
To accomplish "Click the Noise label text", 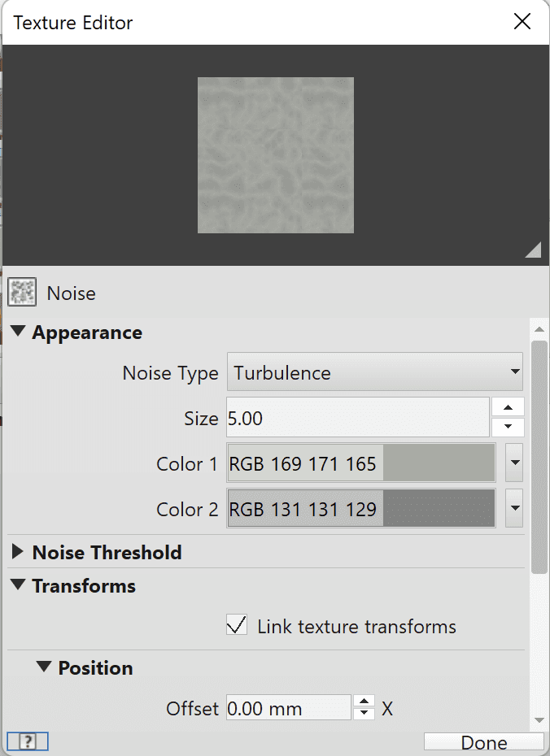I will (72, 293).
